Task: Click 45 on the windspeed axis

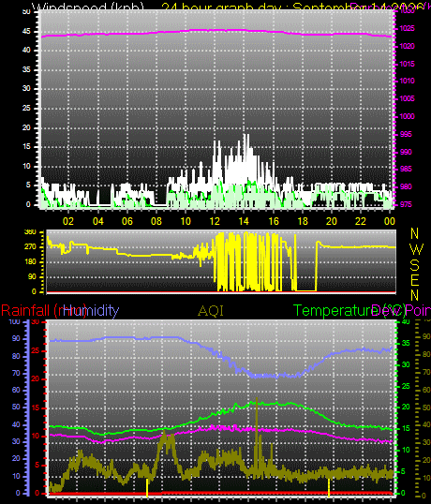Action: pos(26,31)
